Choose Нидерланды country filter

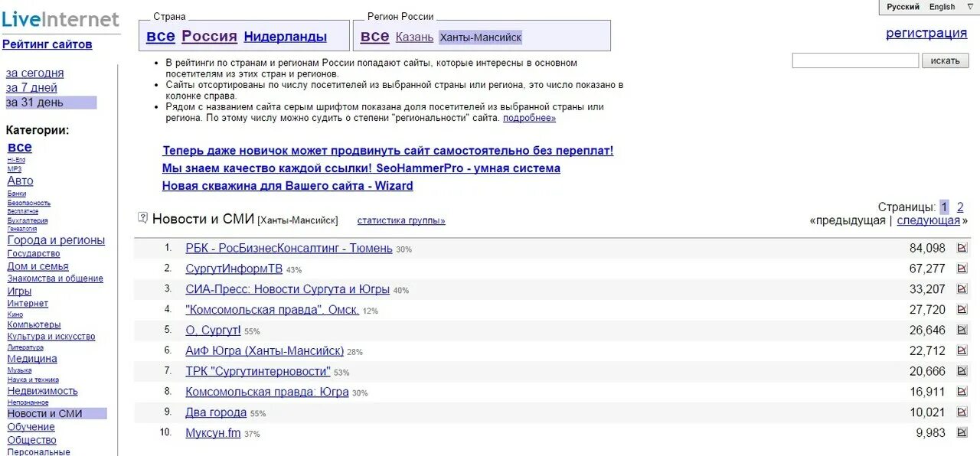coord(286,37)
